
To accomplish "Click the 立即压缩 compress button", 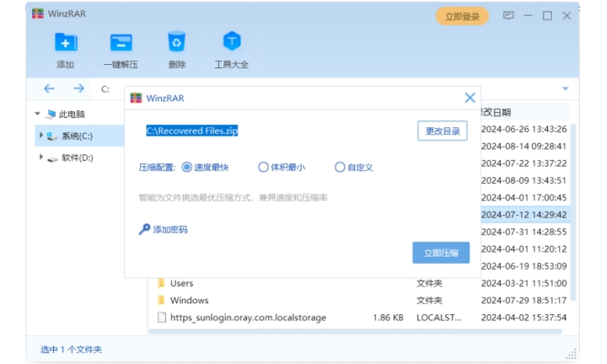I will [441, 253].
